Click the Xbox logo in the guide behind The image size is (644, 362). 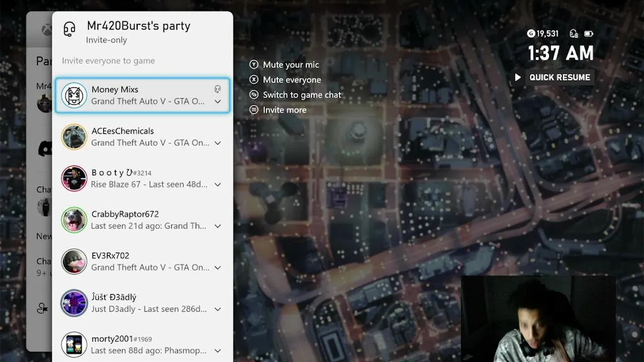46,29
